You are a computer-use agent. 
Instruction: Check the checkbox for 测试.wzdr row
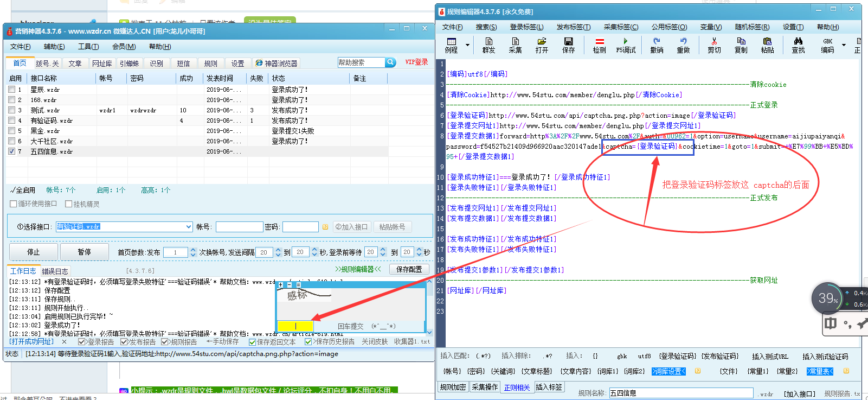click(11, 110)
